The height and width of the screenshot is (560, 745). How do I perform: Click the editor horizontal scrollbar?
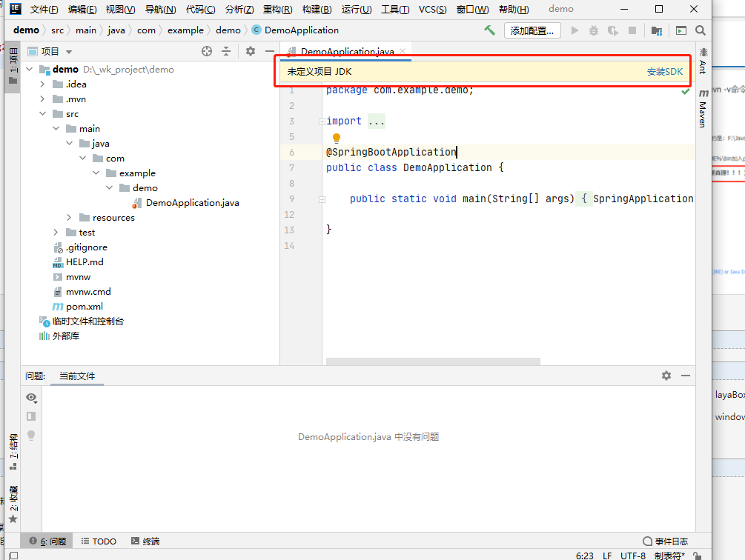[433, 361]
